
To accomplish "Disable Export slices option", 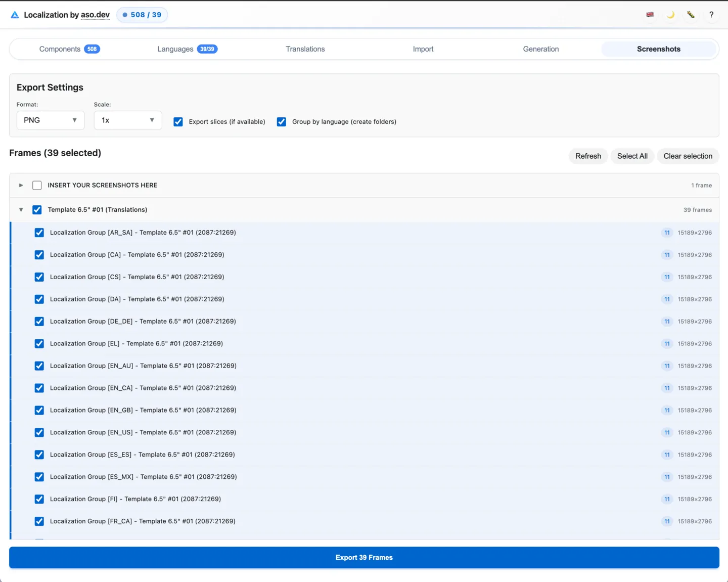I will click(x=178, y=122).
